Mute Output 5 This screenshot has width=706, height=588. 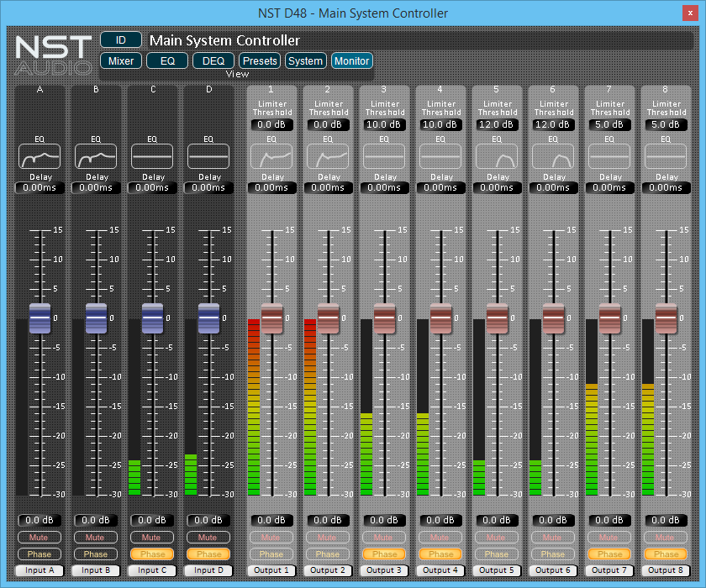coord(497,537)
